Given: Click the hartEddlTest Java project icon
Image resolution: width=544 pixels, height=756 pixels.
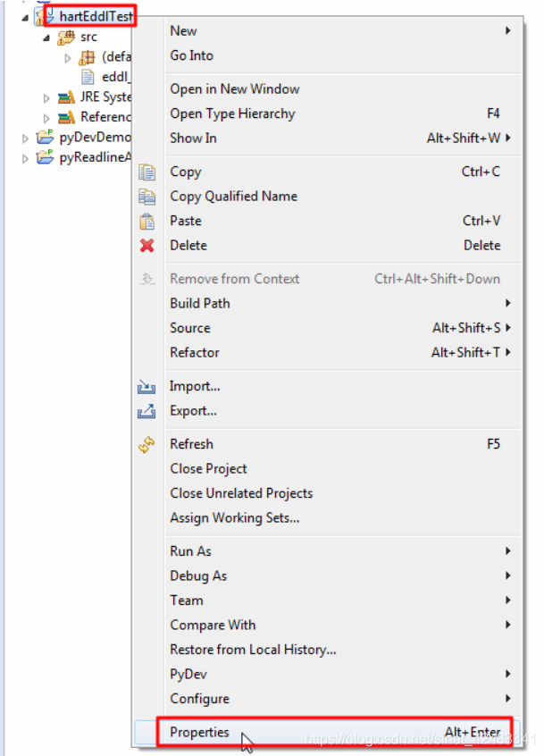Looking at the screenshot, I should click(x=45, y=16).
